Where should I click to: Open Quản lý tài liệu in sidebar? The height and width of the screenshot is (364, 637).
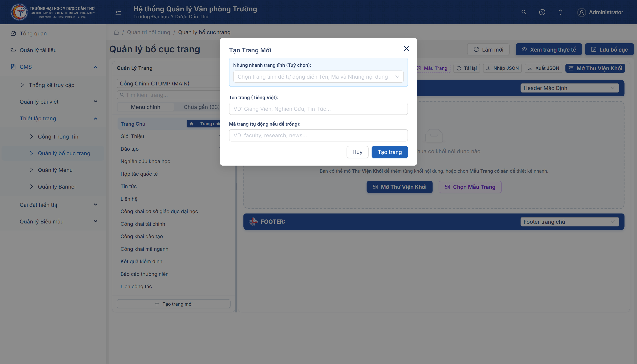pos(53,50)
